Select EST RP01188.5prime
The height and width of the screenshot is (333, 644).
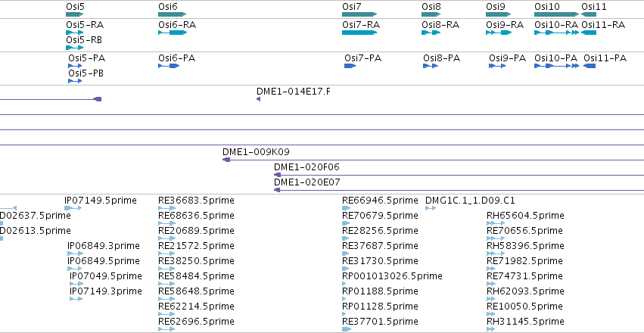[x=344, y=299]
